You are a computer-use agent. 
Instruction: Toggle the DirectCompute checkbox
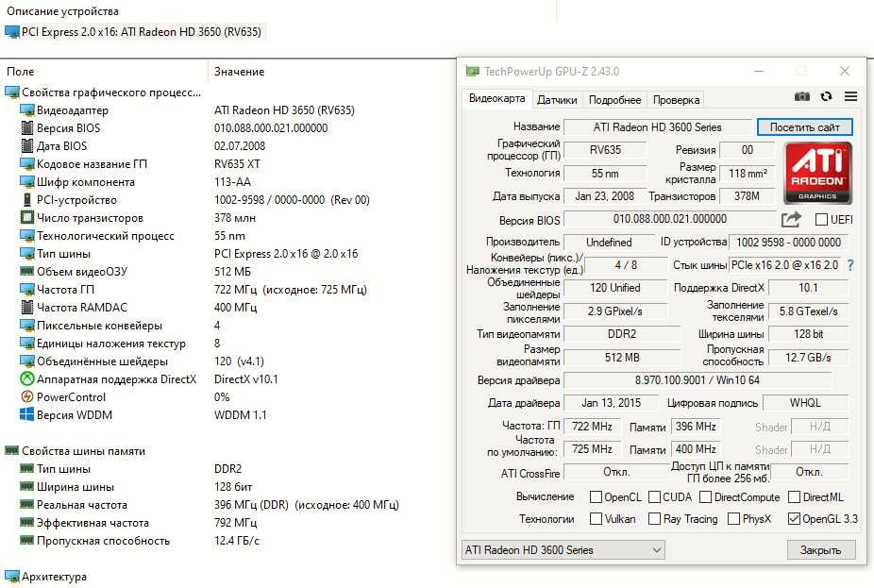[x=706, y=496]
